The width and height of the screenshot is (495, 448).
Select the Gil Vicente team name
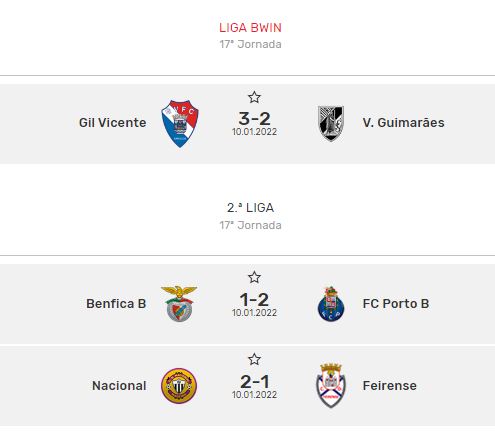112,123
